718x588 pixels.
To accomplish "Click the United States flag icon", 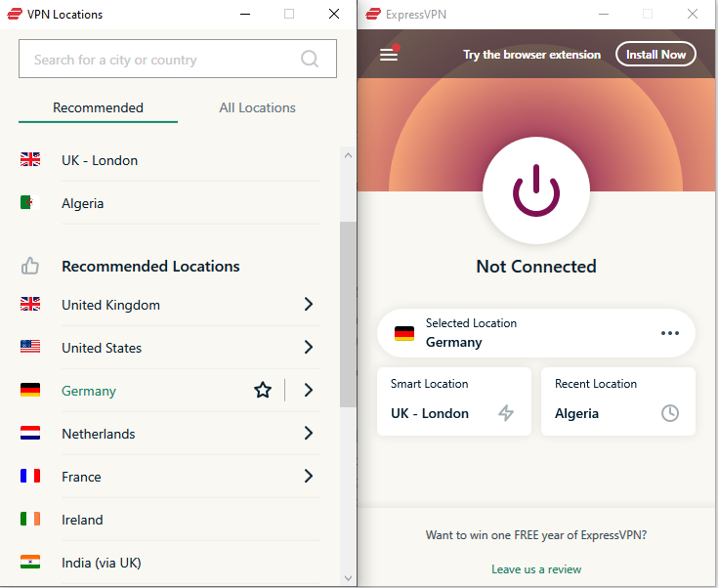I will coord(30,347).
